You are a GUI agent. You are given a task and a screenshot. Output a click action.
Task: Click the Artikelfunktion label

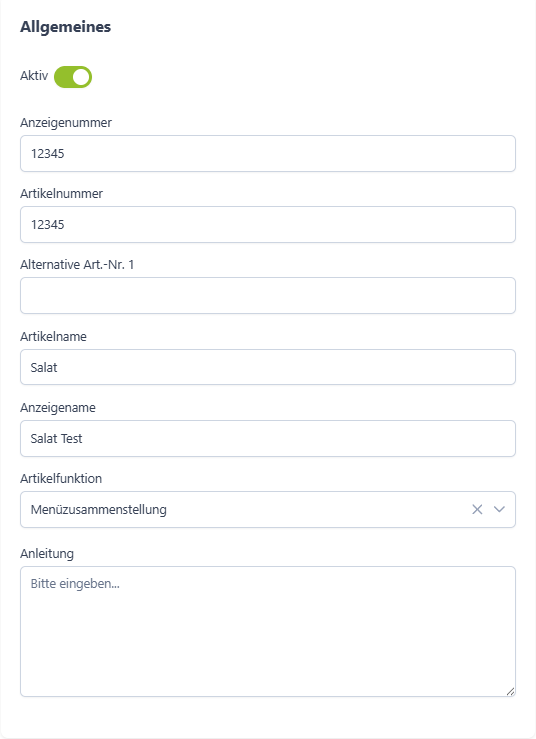pos(61,478)
